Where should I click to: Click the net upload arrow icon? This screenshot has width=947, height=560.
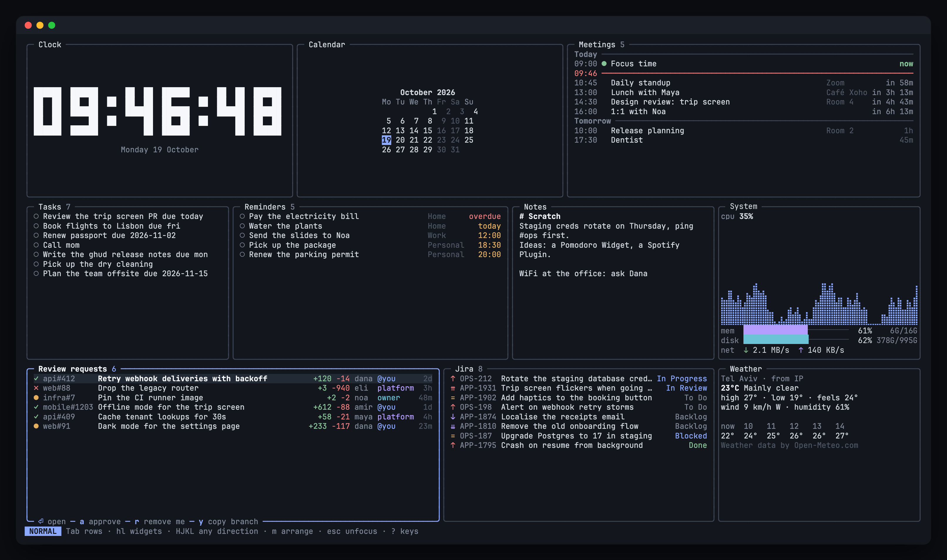pyautogui.click(x=801, y=350)
